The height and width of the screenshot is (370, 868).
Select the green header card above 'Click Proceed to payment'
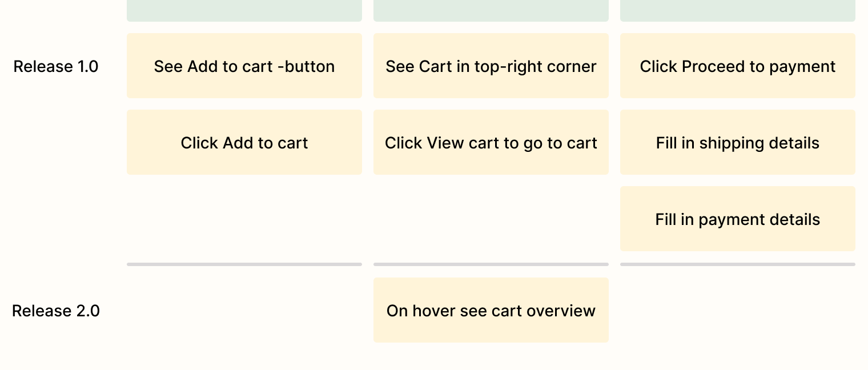coord(738,10)
